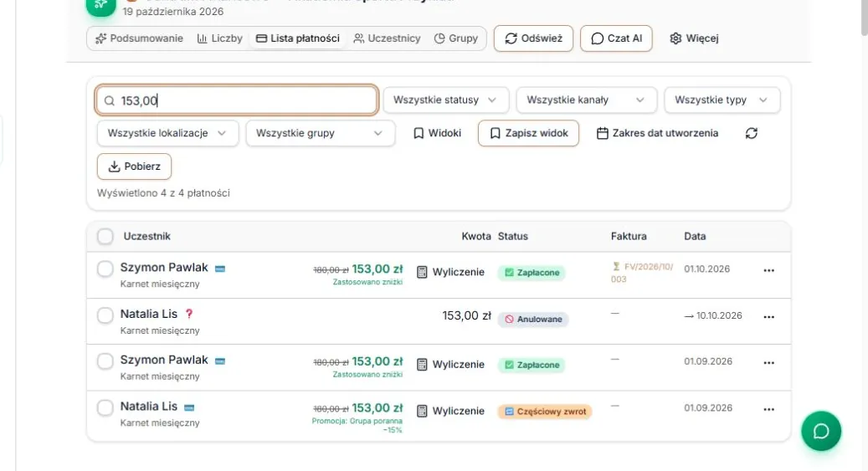Switch to Uczestnicy tab
868x471 pixels.
coord(387,38)
